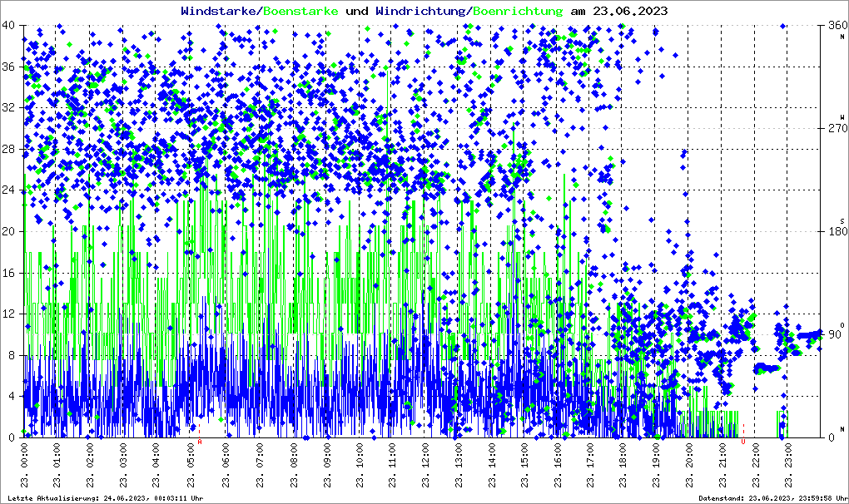The image size is (849, 504).
Task: Select the green 'Boenrichtung' title word
Action: pyautogui.click(x=519, y=11)
